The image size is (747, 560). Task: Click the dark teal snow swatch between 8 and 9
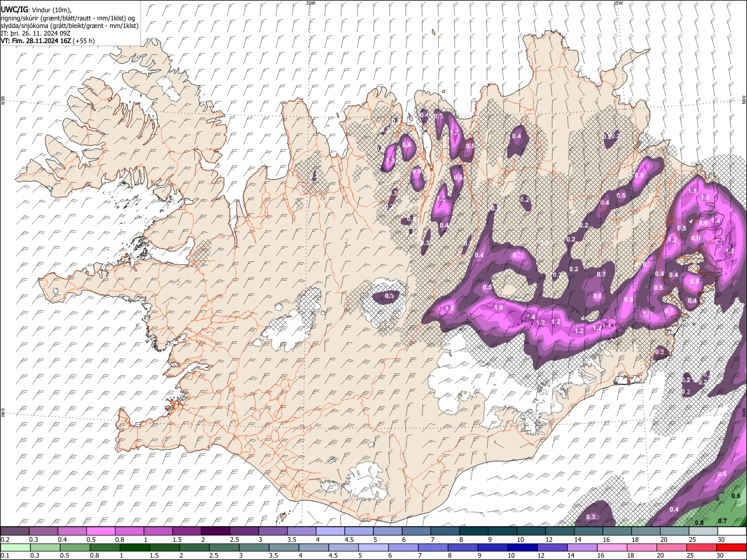pyautogui.click(x=473, y=531)
